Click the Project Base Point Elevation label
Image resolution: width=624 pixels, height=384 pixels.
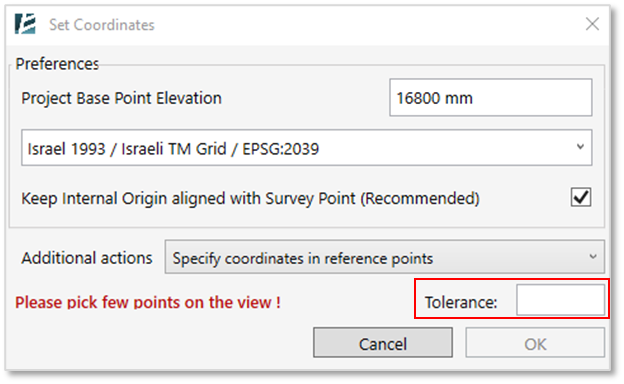click(121, 98)
